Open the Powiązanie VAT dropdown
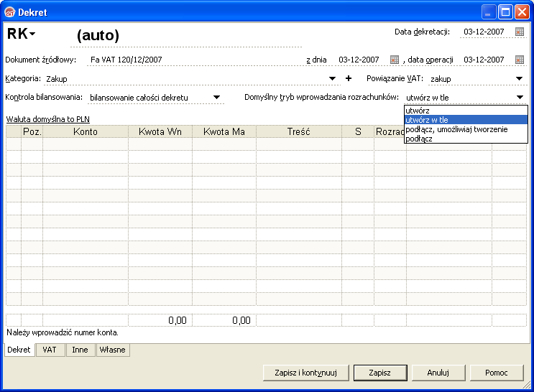This screenshot has height=392, width=534. click(x=519, y=78)
